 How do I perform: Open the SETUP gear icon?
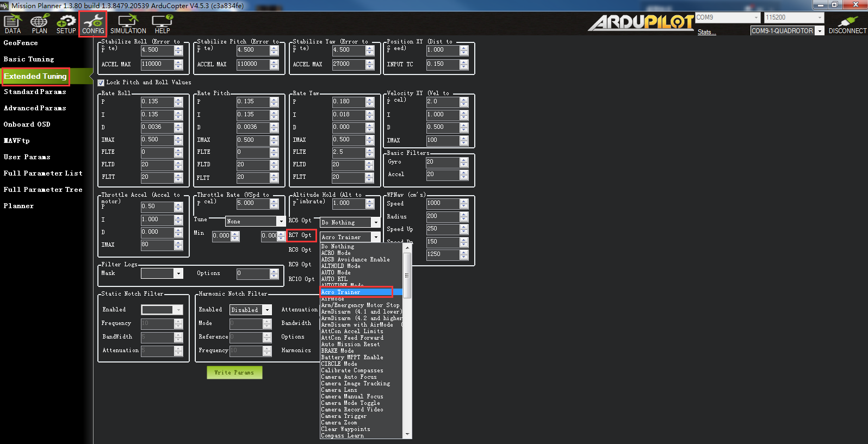66,24
